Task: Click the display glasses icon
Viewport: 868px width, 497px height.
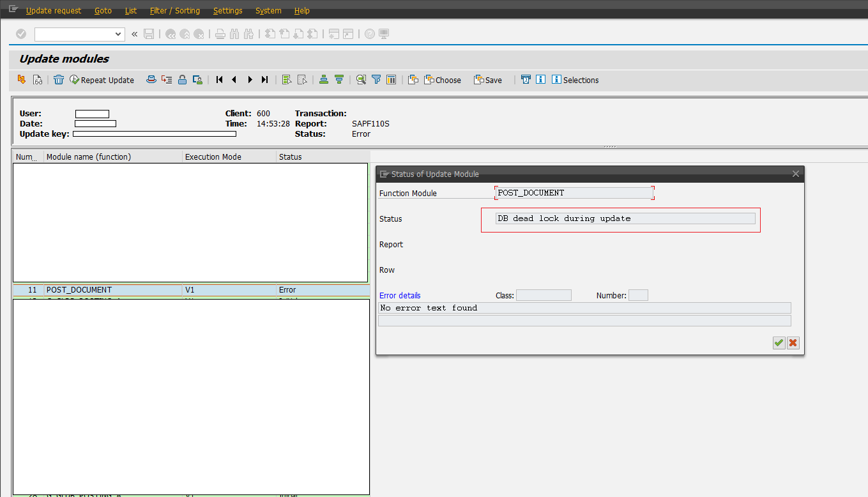Action: point(38,80)
